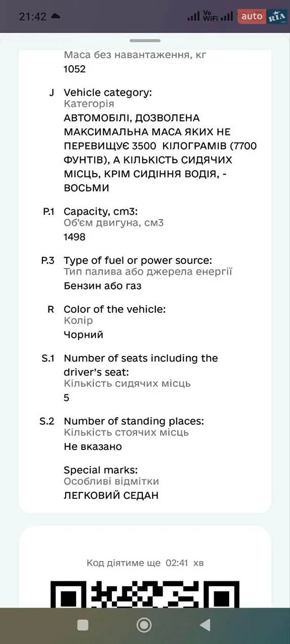Tap the clock showing 21:42
The image size is (290, 644).
(33, 17)
